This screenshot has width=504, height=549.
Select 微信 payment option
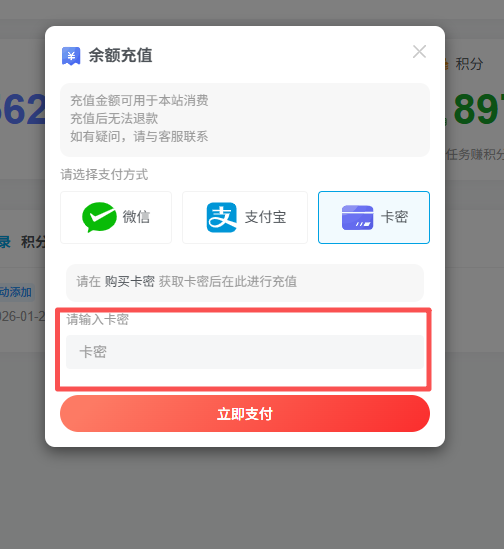[x=116, y=217]
